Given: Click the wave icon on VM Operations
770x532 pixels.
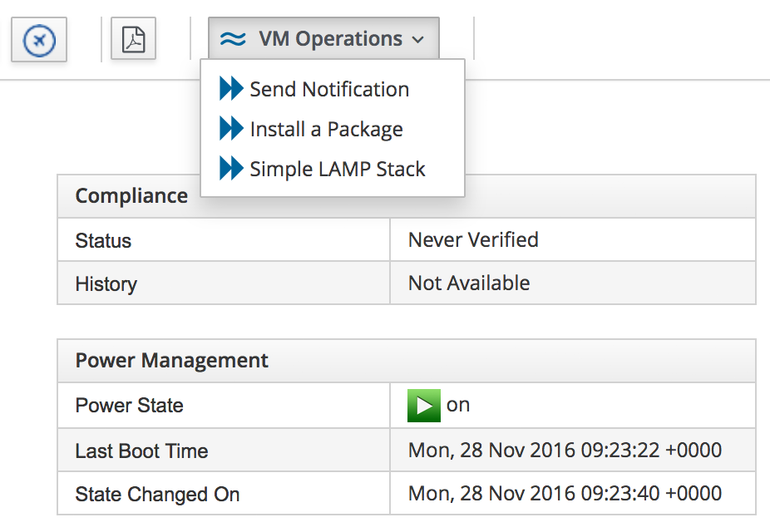Looking at the screenshot, I should pos(233,39).
